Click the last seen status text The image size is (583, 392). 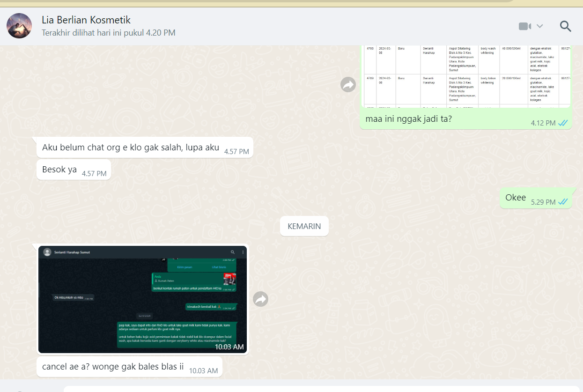109,33
